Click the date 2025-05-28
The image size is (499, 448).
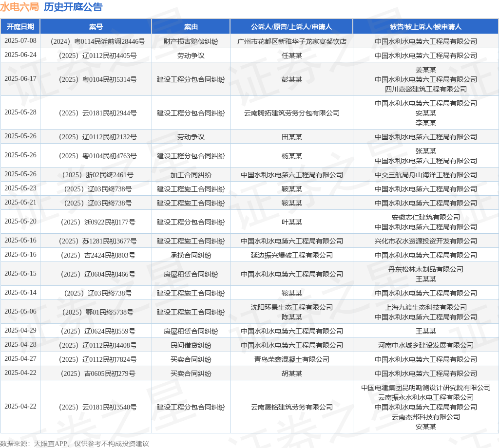pyautogui.click(x=20, y=112)
